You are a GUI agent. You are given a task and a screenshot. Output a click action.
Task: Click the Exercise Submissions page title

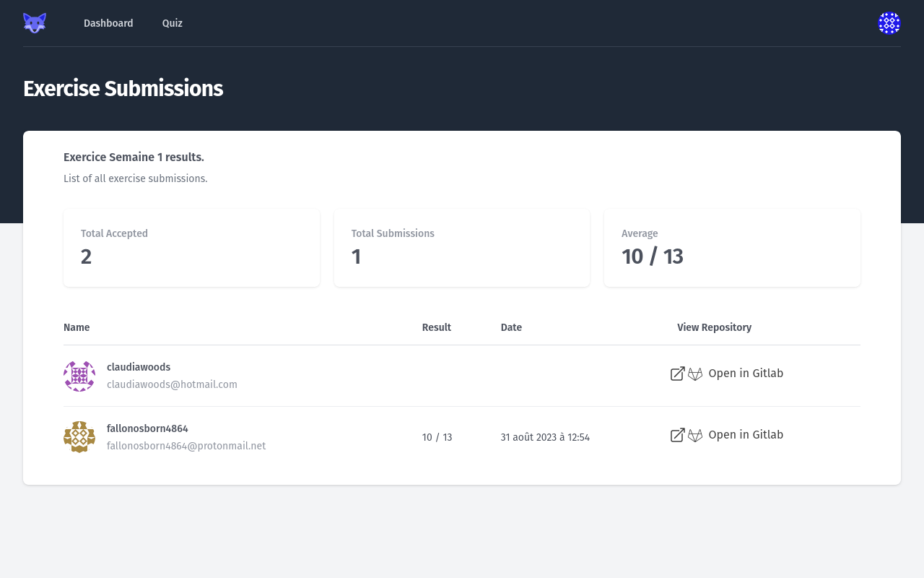click(123, 89)
